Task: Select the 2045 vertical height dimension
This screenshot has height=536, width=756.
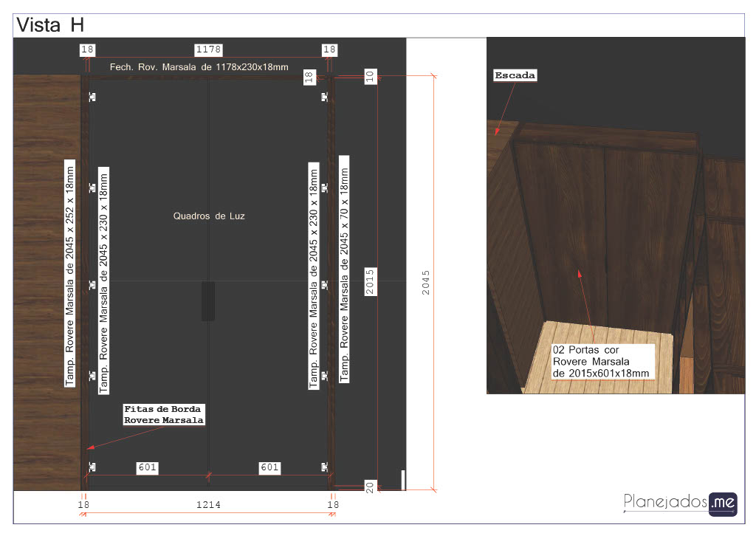Action: tap(425, 283)
